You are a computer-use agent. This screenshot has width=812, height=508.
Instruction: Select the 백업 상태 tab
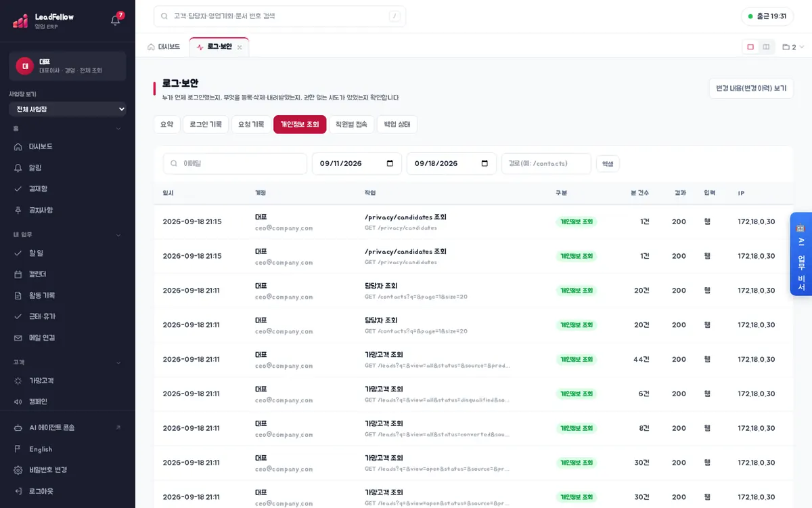(397, 124)
